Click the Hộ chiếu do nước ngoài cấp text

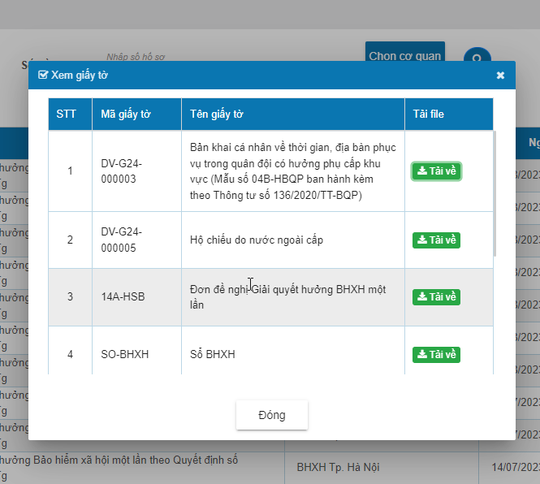[257, 240]
